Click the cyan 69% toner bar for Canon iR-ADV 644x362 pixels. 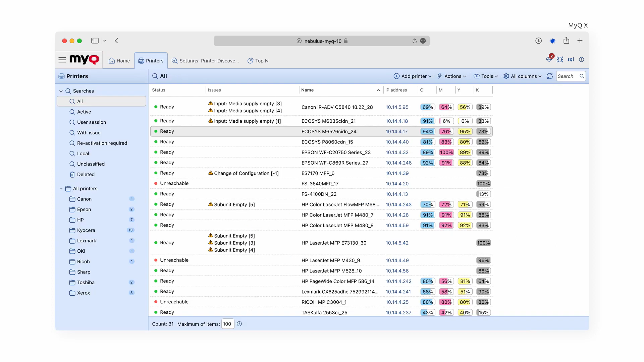[x=428, y=107]
